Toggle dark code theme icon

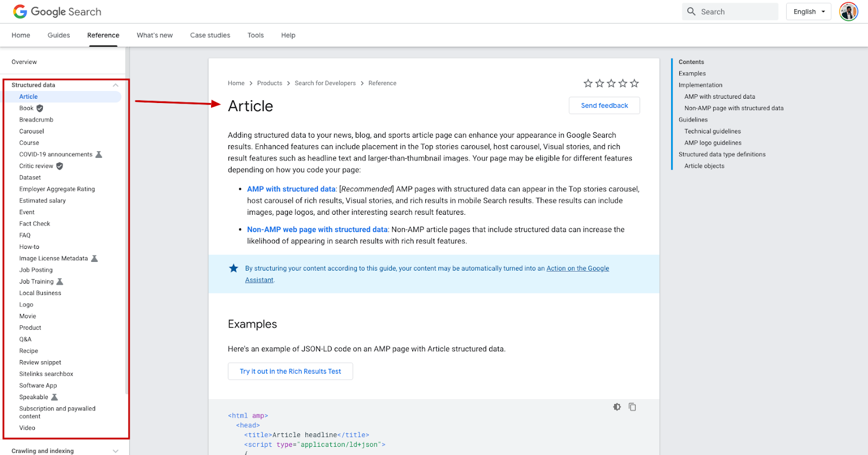617,407
